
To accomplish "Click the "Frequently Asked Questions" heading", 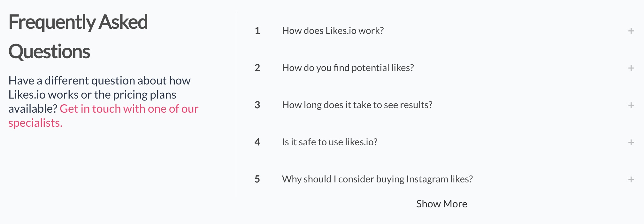I will [x=78, y=37].
